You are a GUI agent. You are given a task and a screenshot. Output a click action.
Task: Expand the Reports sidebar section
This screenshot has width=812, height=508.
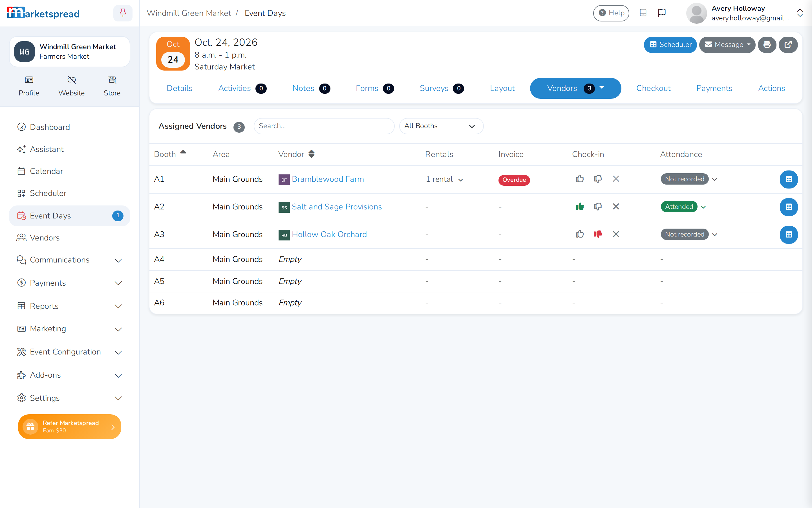[69, 306]
